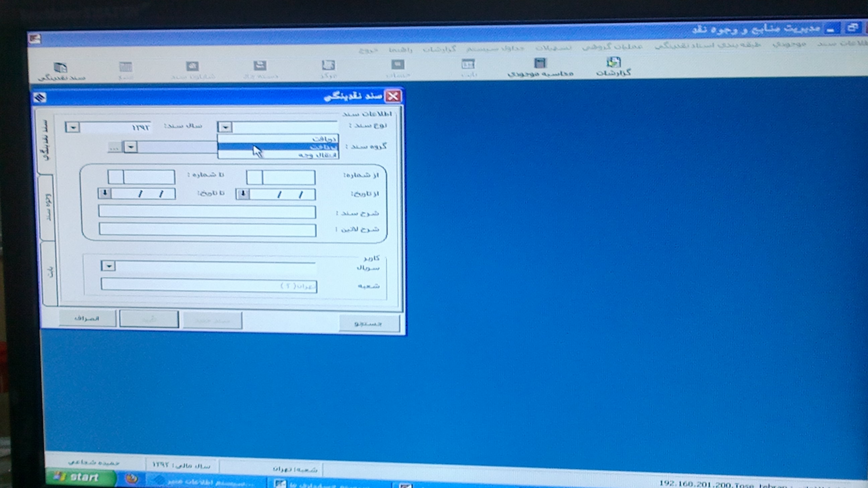
Task: Open the طبقه بندی اسناد نقدینگی menu
Action: (708, 45)
